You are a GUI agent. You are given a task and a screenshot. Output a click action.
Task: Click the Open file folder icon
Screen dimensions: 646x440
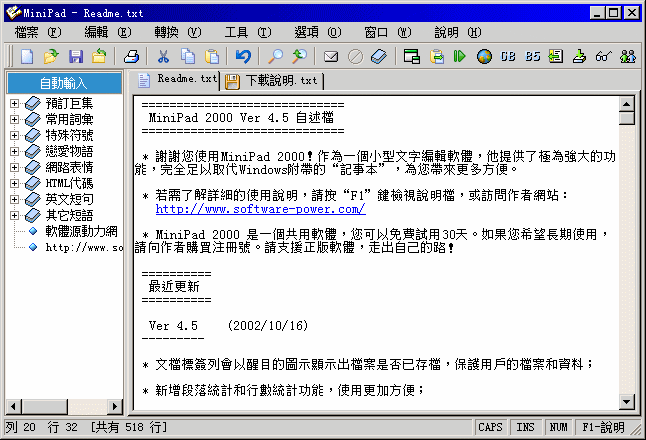(51, 56)
